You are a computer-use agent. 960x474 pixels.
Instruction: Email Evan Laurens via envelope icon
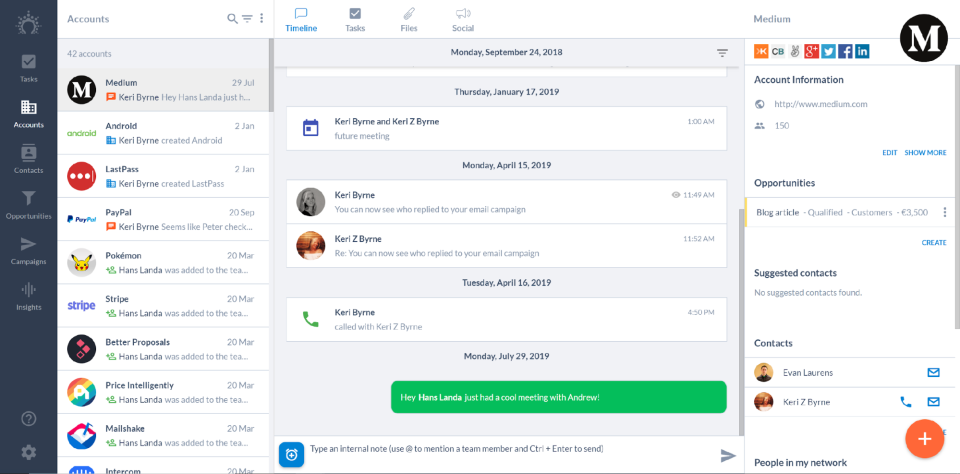(x=933, y=372)
